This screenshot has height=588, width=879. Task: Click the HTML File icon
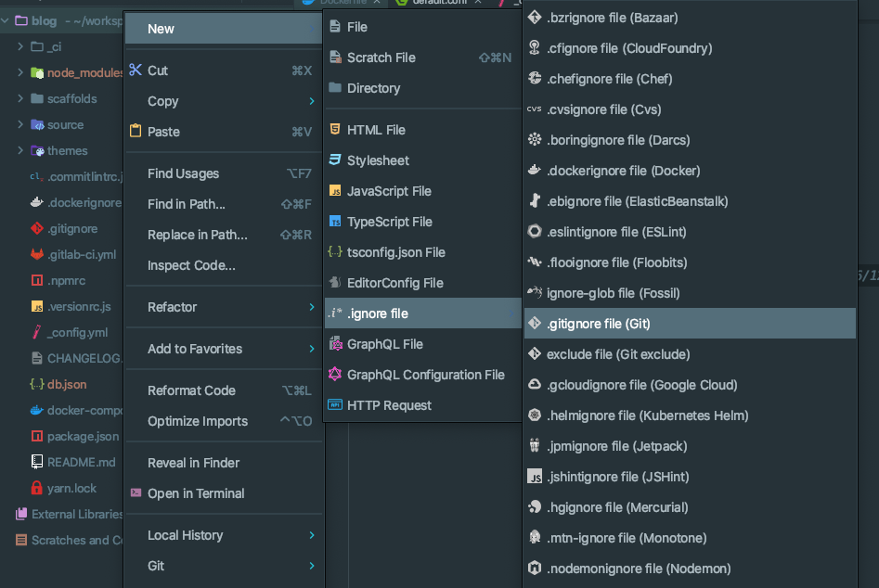point(335,129)
